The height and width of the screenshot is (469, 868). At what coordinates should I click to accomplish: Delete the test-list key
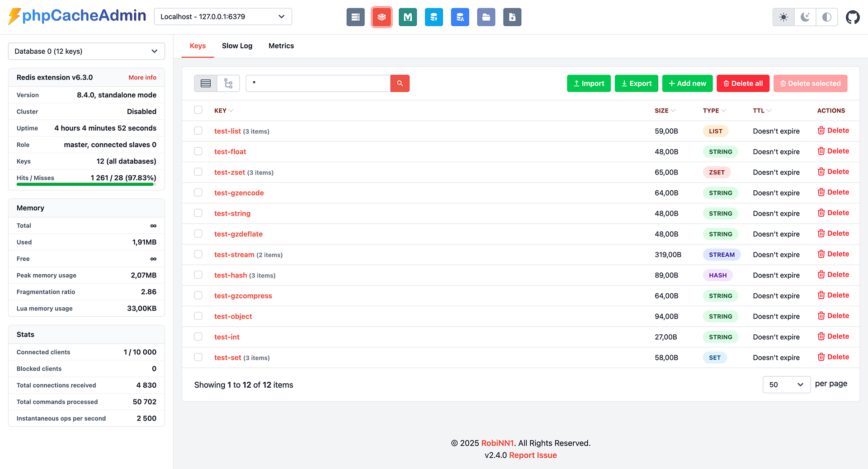pyautogui.click(x=833, y=131)
